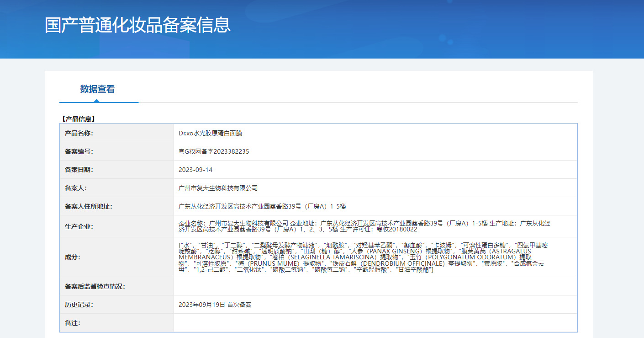The width and height of the screenshot is (644, 338).
Task: Click the 生产企业 row label
Action: [x=79, y=226]
